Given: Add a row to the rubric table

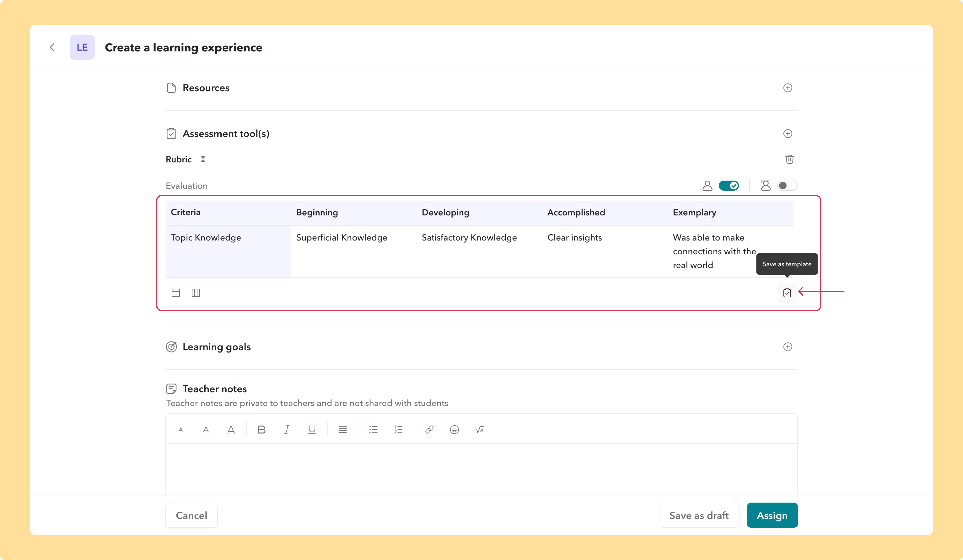Looking at the screenshot, I should tap(176, 293).
